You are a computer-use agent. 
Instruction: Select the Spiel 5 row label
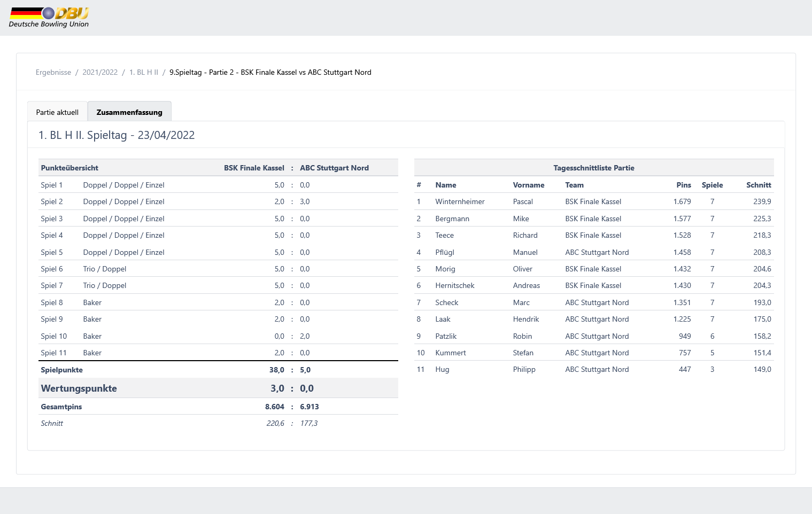52,252
